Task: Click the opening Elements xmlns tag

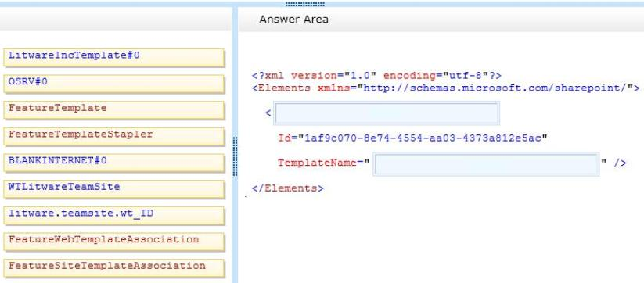Action: [x=445, y=88]
